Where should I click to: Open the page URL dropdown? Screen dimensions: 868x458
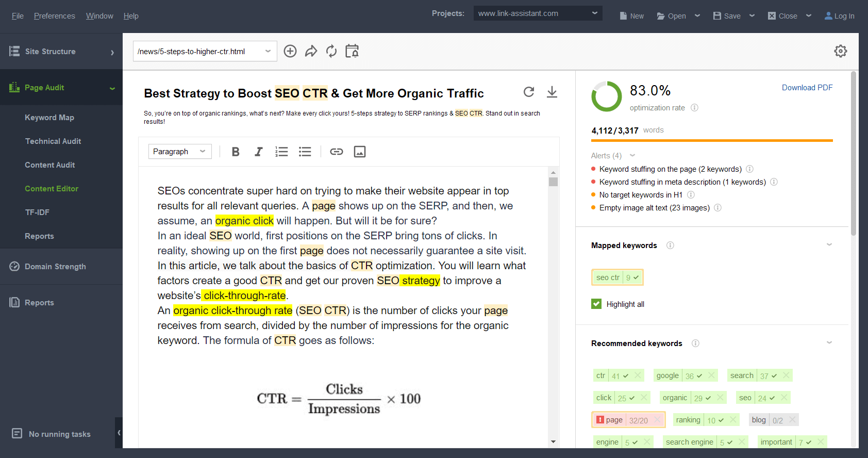coord(205,51)
